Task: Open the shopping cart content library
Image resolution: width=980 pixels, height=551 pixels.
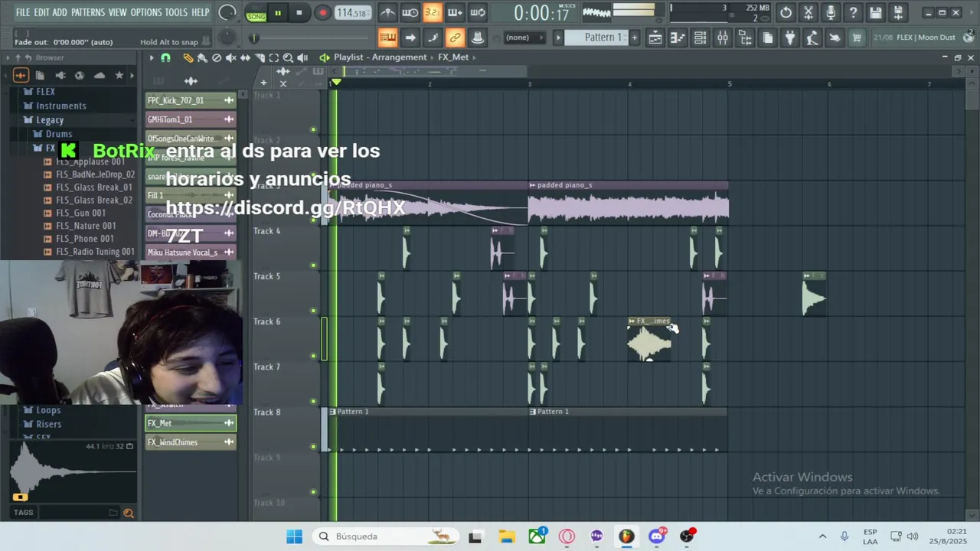Action: 857,37
